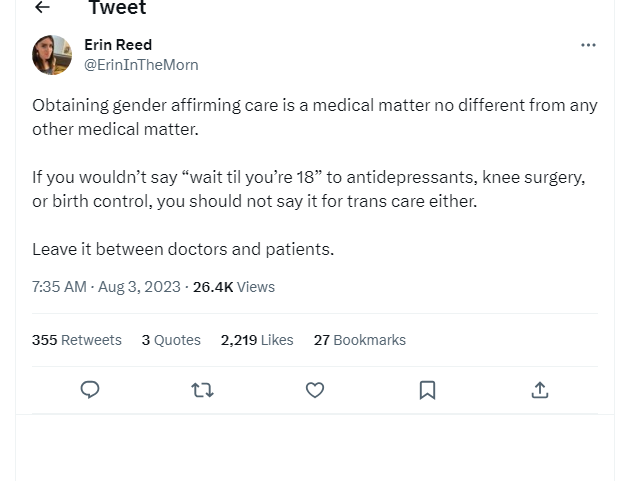The height and width of the screenshot is (481, 622).
Task: Click the back arrow icon
Action: click(42, 8)
